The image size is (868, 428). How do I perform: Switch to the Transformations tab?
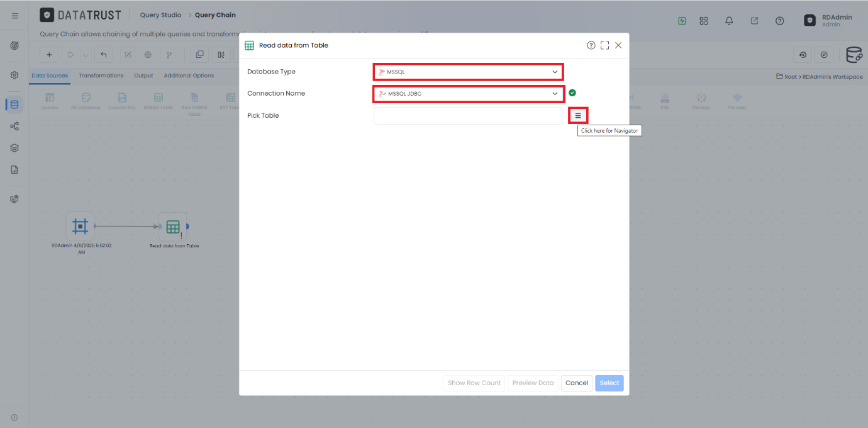[x=101, y=76]
